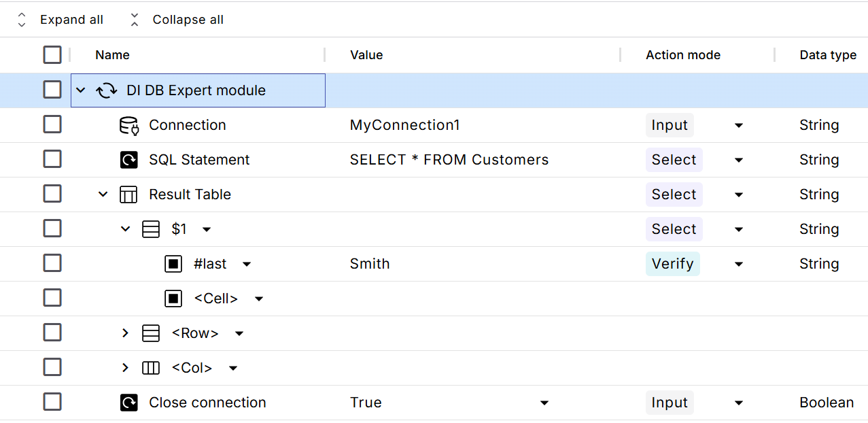Image resolution: width=868 pixels, height=423 pixels.
Task: Click the #last cell icon
Action: click(173, 264)
